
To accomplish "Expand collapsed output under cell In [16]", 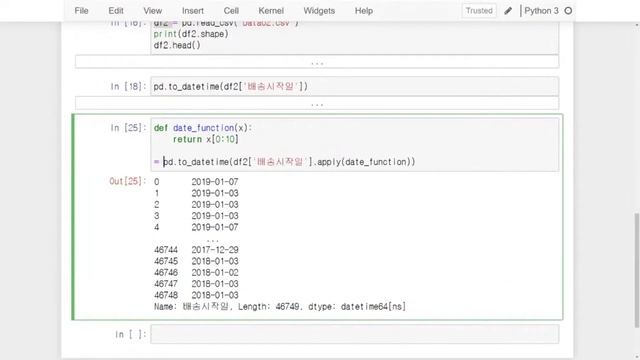I will tap(317, 62).
